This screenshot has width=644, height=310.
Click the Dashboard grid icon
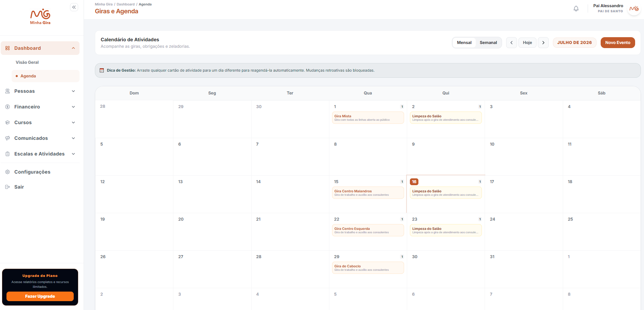[8, 48]
